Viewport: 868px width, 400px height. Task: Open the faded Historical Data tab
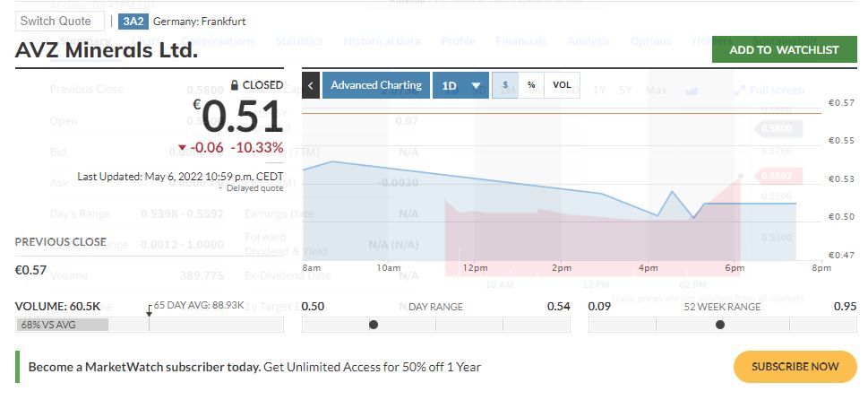(x=382, y=41)
